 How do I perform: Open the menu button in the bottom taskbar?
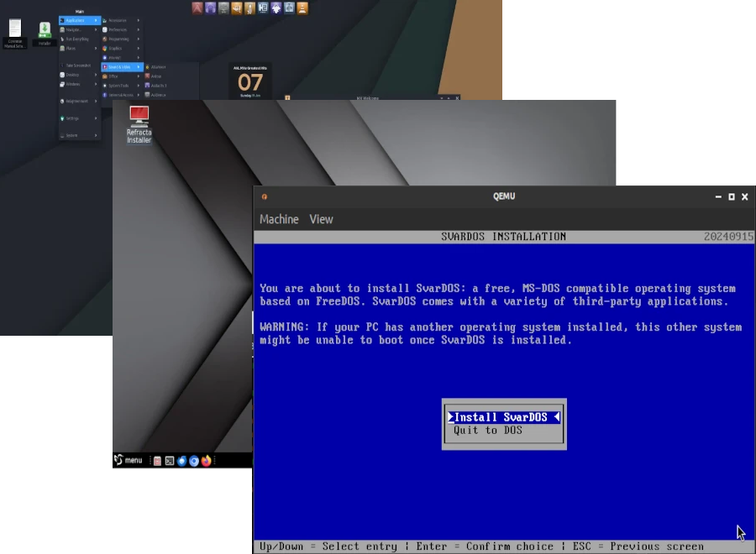(129, 460)
